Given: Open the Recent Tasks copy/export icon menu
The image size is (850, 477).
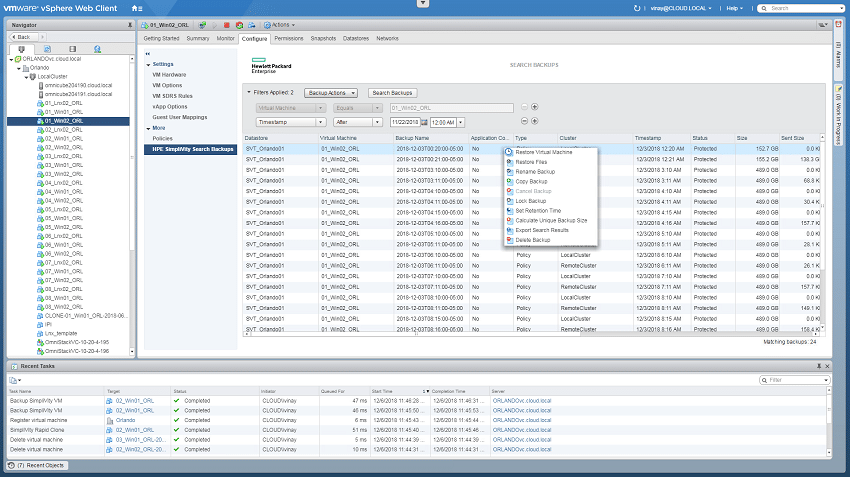Looking at the screenshot, I should coord(15,381).
